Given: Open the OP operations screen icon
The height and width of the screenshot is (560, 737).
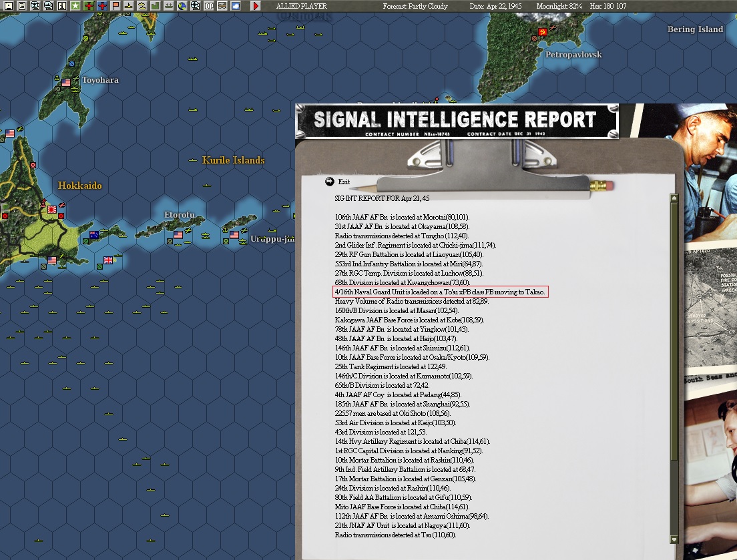Looking at the screenshot, I should click(x=209, y=6).
